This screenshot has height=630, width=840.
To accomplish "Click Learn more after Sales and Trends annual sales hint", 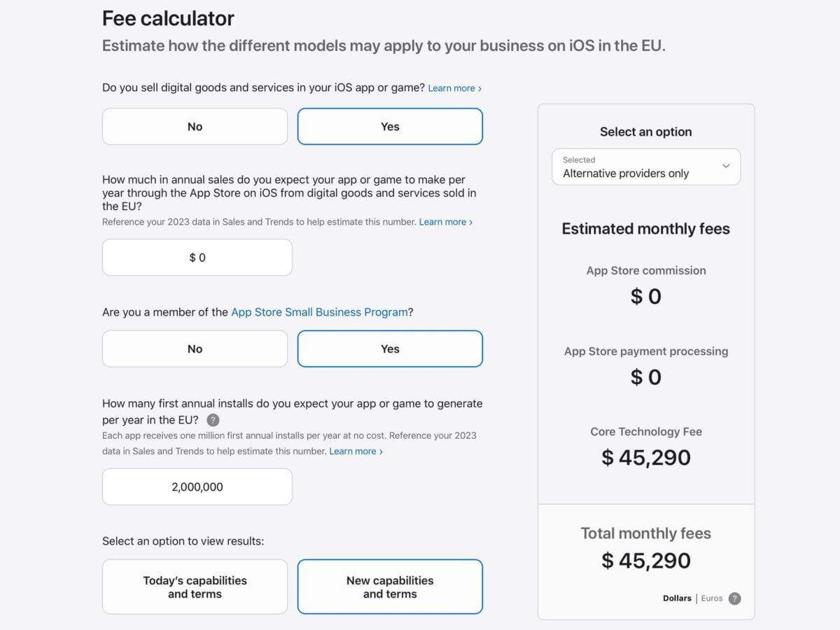I will tap(445, 222).
